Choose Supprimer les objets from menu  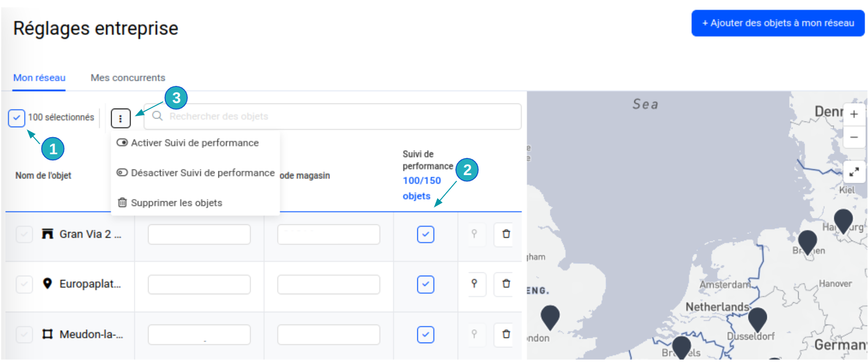pos(176,203)
